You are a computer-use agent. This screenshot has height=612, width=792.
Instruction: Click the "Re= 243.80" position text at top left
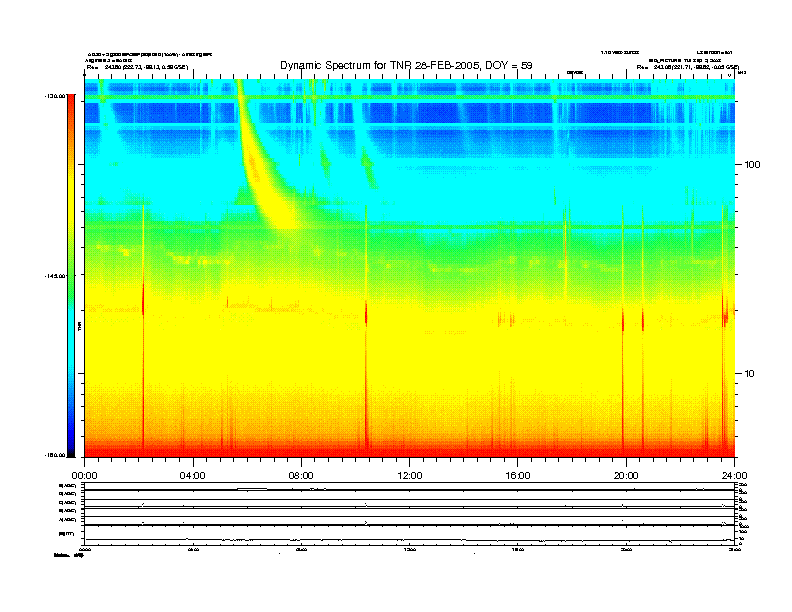point(137,67)
